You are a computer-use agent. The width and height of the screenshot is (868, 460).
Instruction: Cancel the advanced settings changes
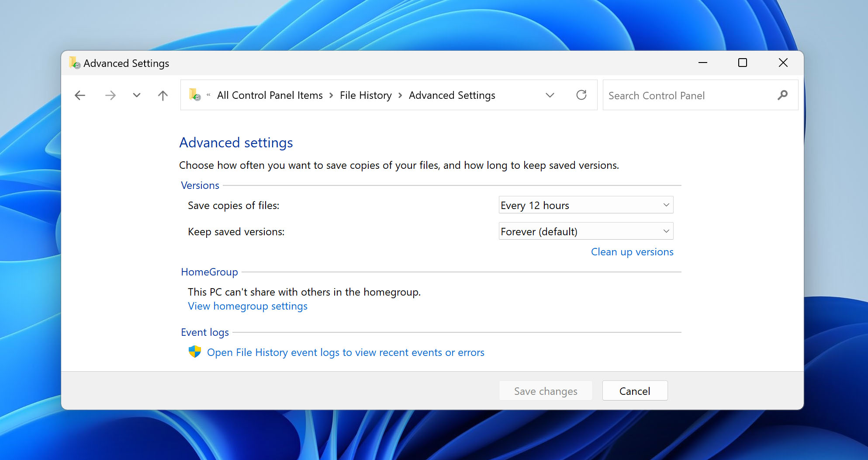click(635, 391)
